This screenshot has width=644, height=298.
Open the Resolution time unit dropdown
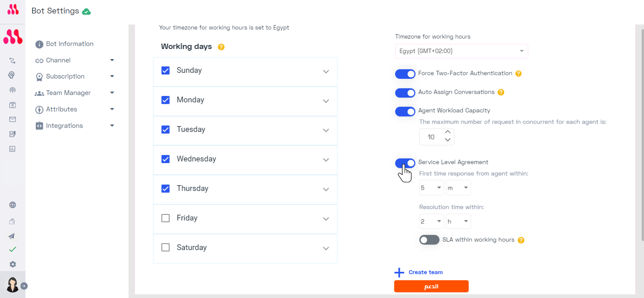click(x=459, y=221)
